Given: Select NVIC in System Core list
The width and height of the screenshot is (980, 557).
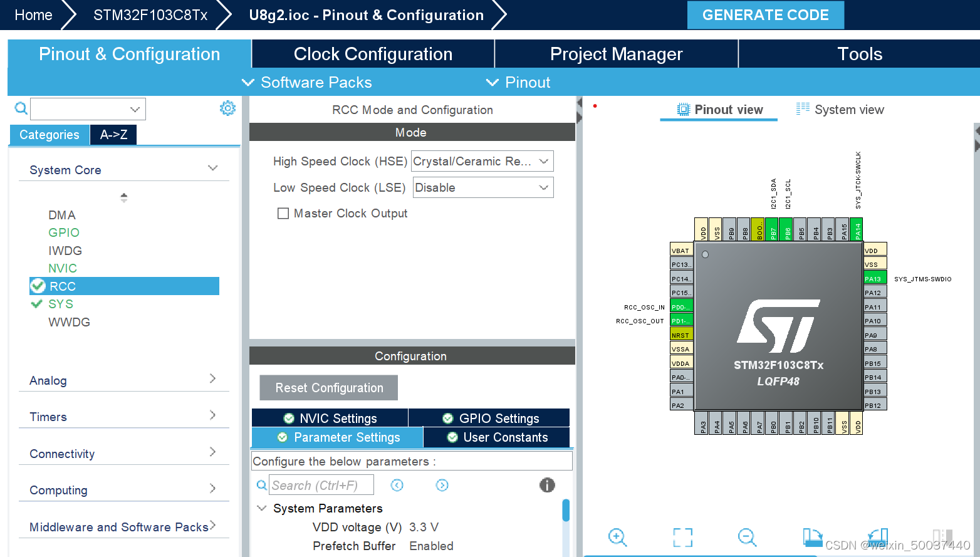Looking at the screenshot, I should point(63,268).
